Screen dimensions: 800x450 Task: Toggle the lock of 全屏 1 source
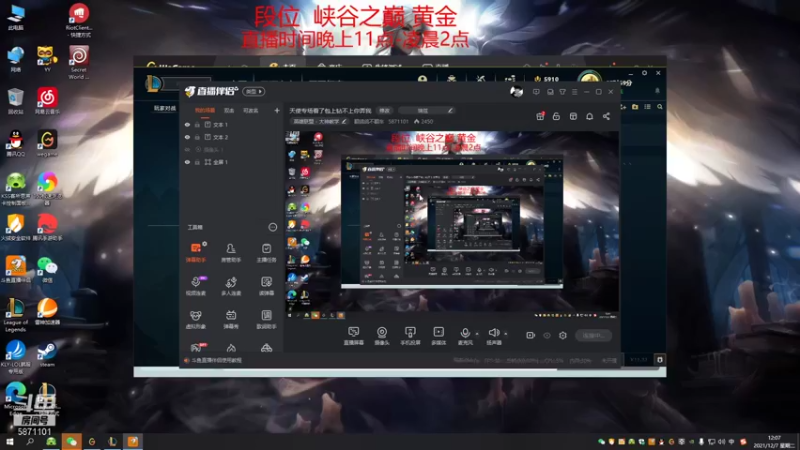pyautogui.click(x=197, y=162)
